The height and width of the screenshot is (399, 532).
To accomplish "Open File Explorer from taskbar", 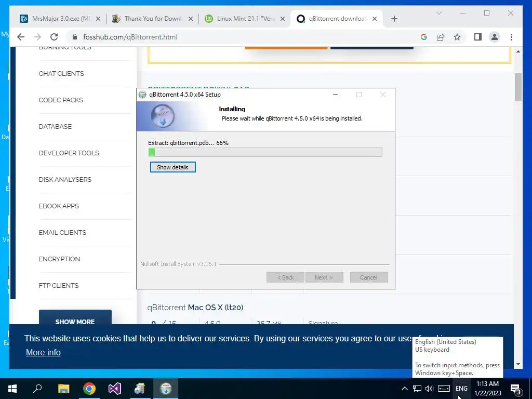I will [63, 389].
